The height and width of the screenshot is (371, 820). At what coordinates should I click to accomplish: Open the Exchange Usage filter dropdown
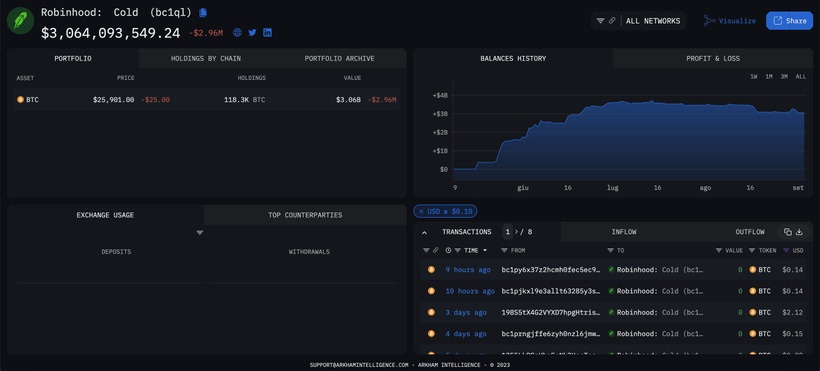(200, 232)
